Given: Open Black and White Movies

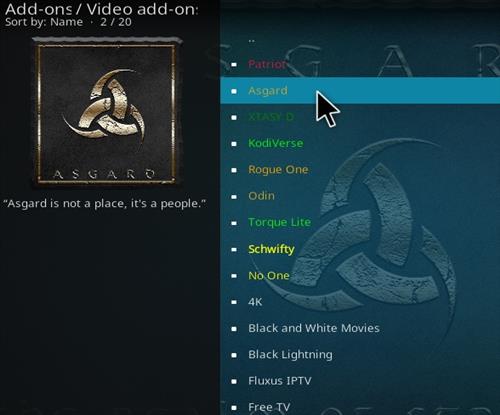Looking at the screenshot, I should point(360,328).
